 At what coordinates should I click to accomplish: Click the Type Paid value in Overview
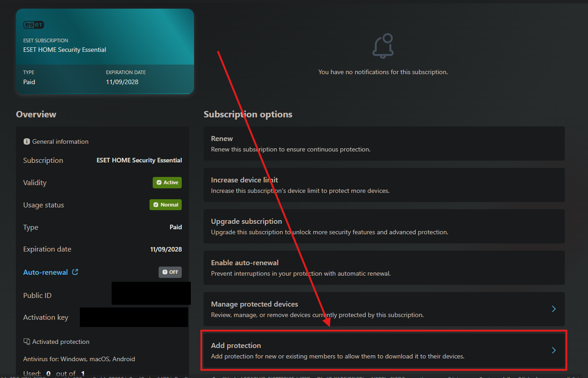pos(175,227)
